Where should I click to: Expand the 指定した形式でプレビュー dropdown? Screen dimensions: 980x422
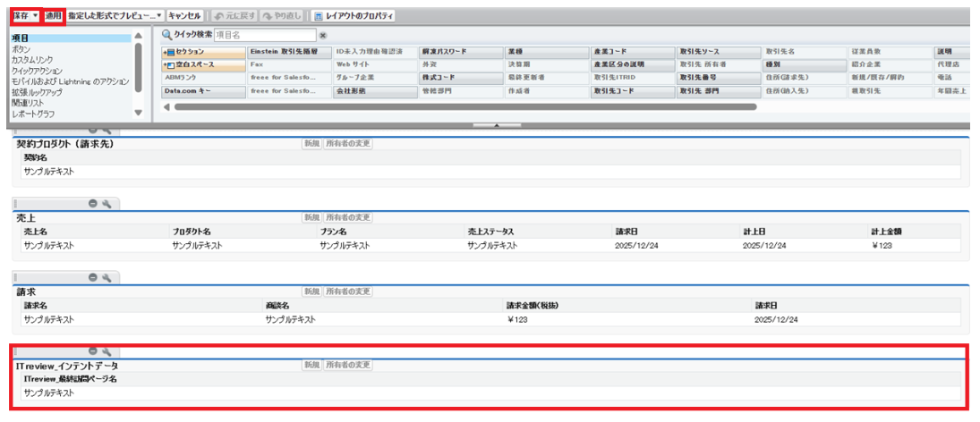pyautogui.click(x=159, y=16)
